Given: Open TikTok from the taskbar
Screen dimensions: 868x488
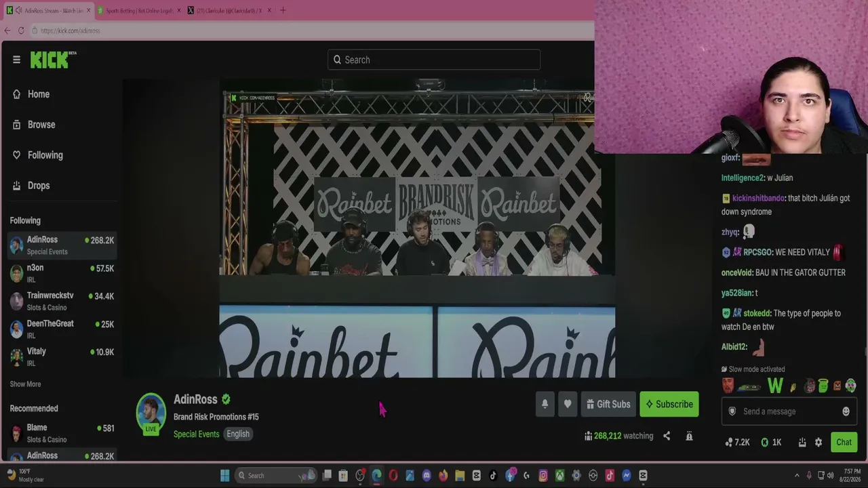Looking at the screenshot, I should (493, 475).
